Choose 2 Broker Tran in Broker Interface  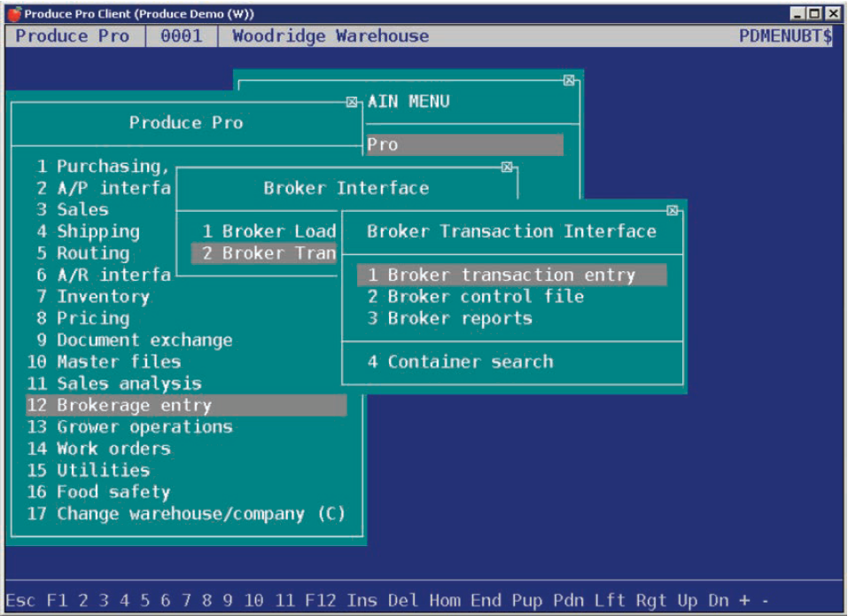pyautogui.click(x=264, y=253)
